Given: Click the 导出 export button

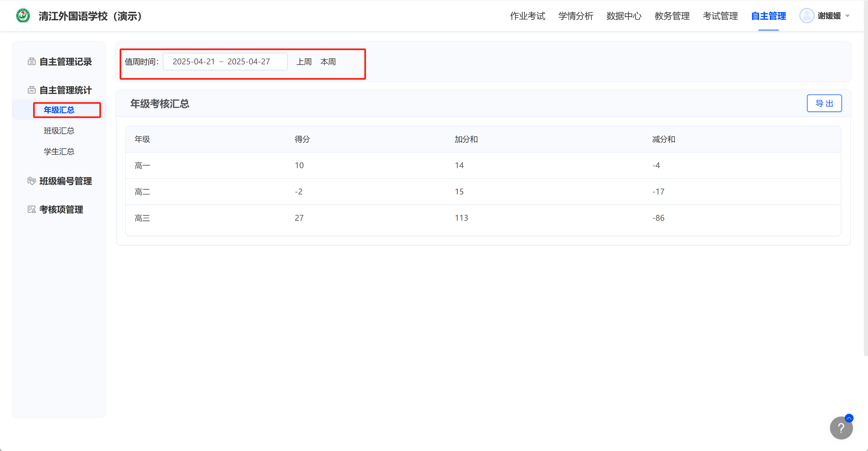Looking at the screenshot, I should (x=824, y=103).
